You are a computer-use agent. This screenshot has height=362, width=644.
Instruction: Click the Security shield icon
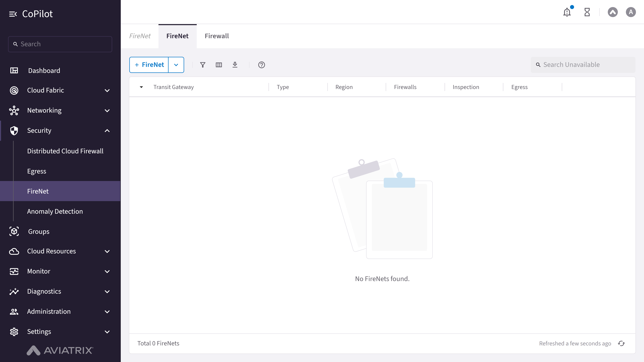[x=14, y=131]
